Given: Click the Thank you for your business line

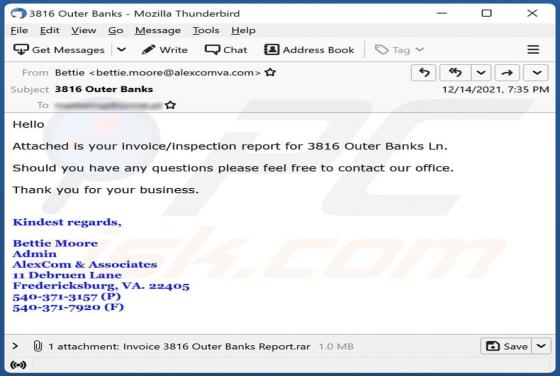Looking at the screenshot, I should (105, 190).
